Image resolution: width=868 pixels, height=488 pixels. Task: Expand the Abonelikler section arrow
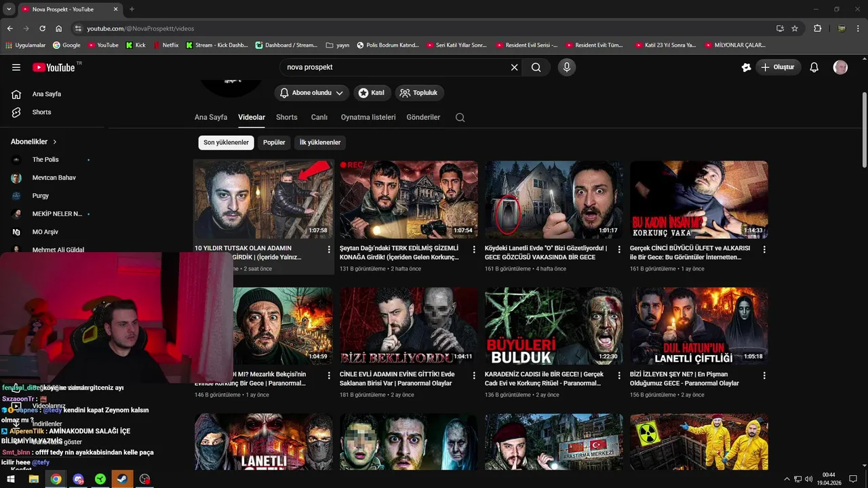tap(55, 142)
